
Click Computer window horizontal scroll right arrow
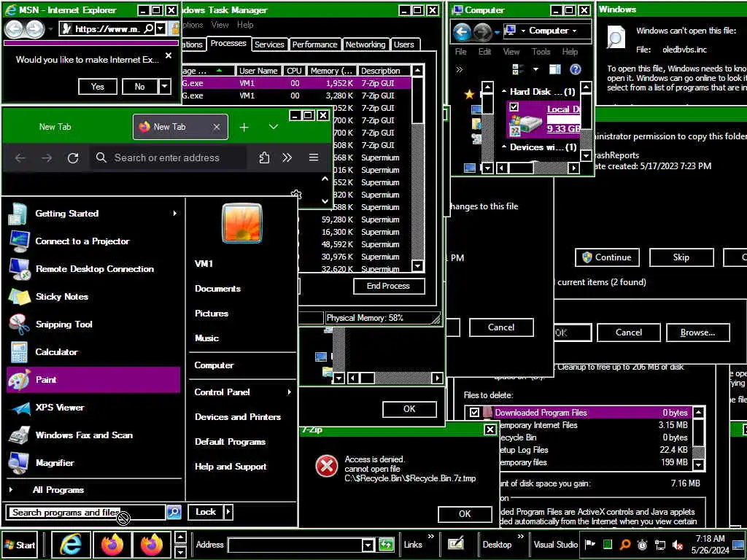pos(574,168)
